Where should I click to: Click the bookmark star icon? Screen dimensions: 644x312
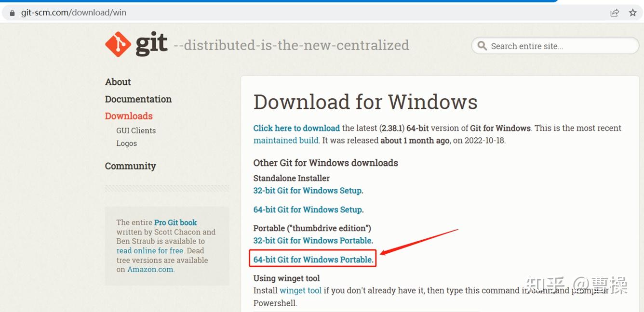click(x=632, y=13)
